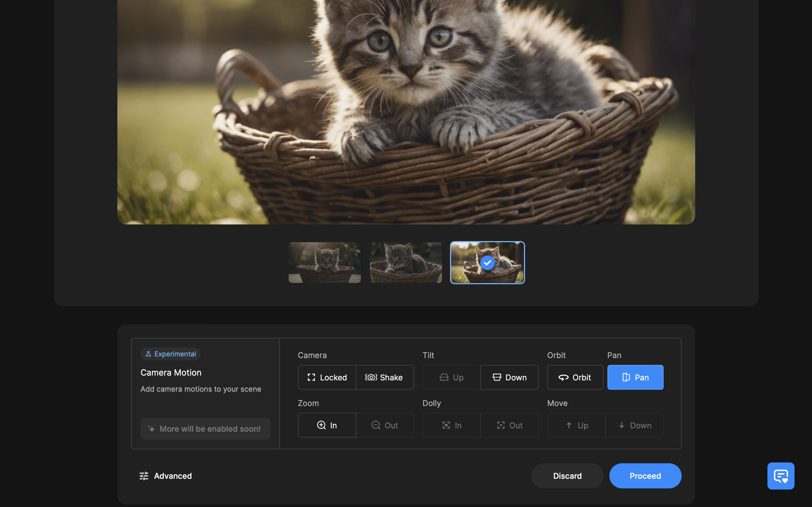Click the Tilt Up icon button
812x507 pixels.
(x=451, y=377)
